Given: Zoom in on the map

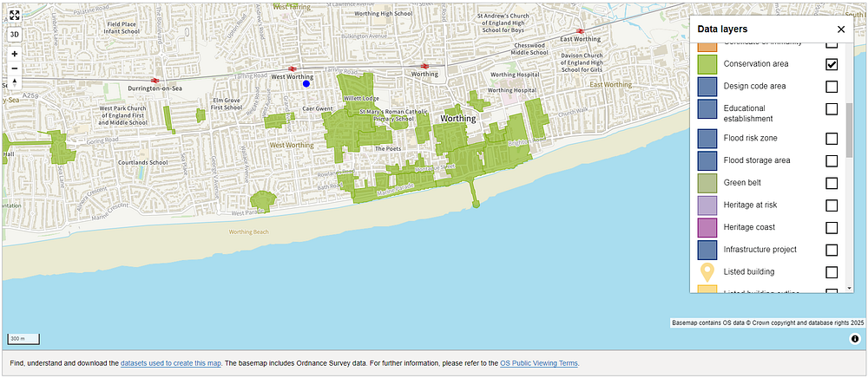Looking at the screenshot, I should (x=15, y=54).
